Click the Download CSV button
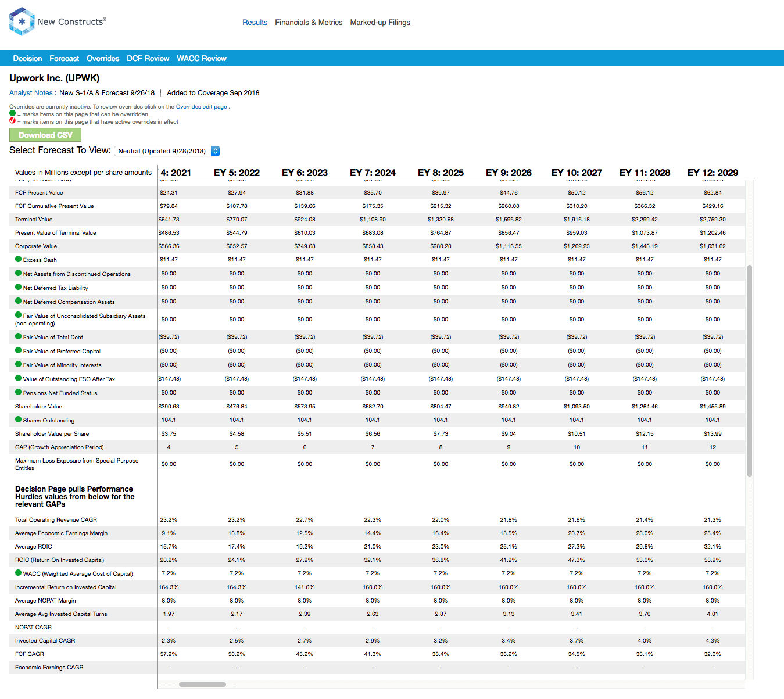 click(x=45, y=135)
